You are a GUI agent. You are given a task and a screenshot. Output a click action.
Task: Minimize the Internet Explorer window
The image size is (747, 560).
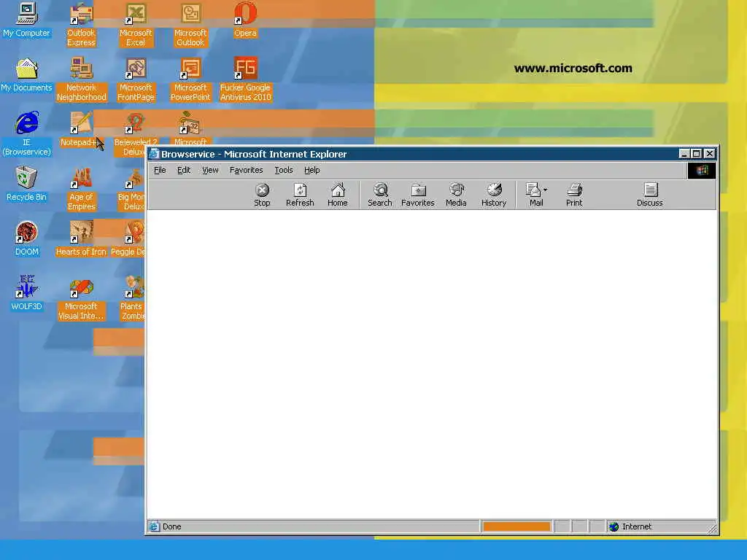[684, 154]
